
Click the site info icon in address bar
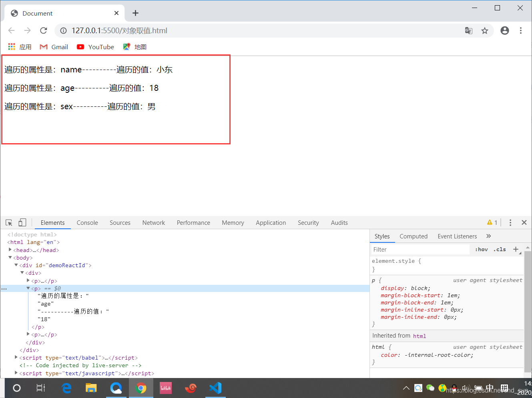63,30
